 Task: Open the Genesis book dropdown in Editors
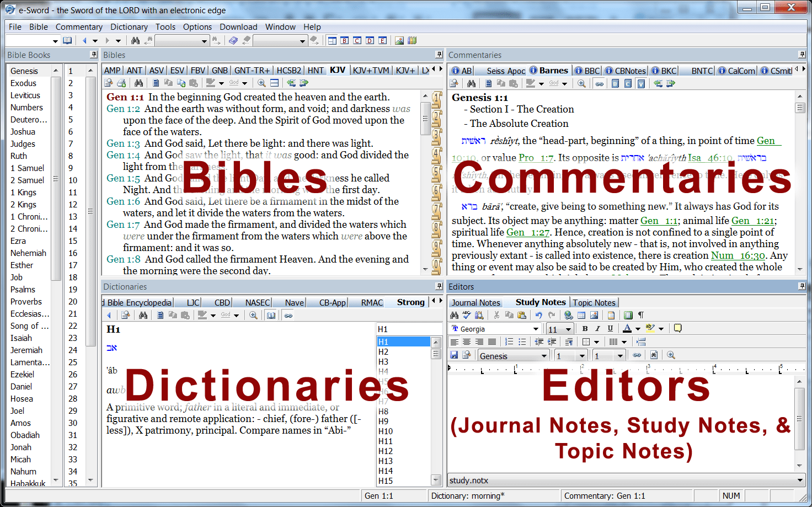point(544,356)
